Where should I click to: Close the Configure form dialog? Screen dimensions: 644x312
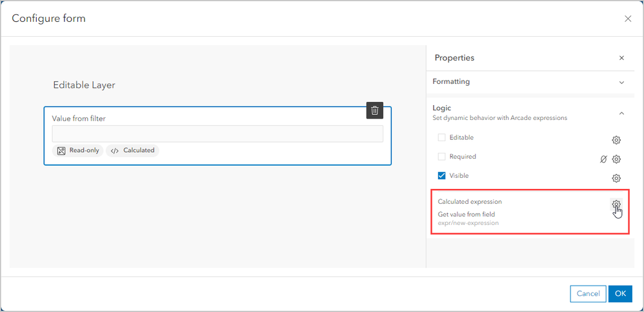point(628,19)
